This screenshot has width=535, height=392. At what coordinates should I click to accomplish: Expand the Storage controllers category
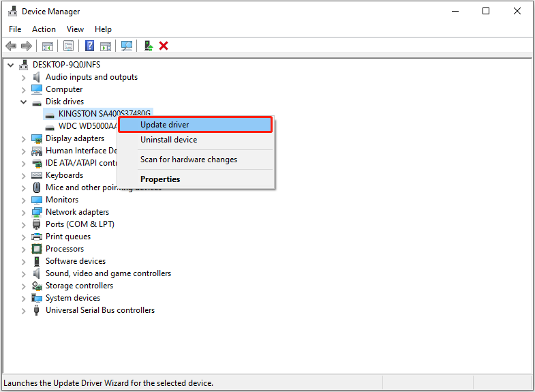coord(23,286)
